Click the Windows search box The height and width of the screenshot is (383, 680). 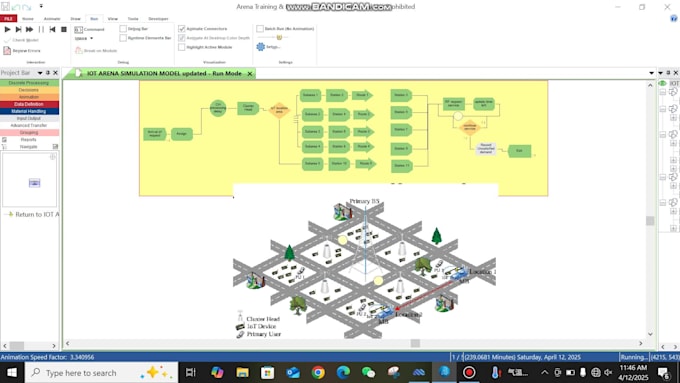101,373
